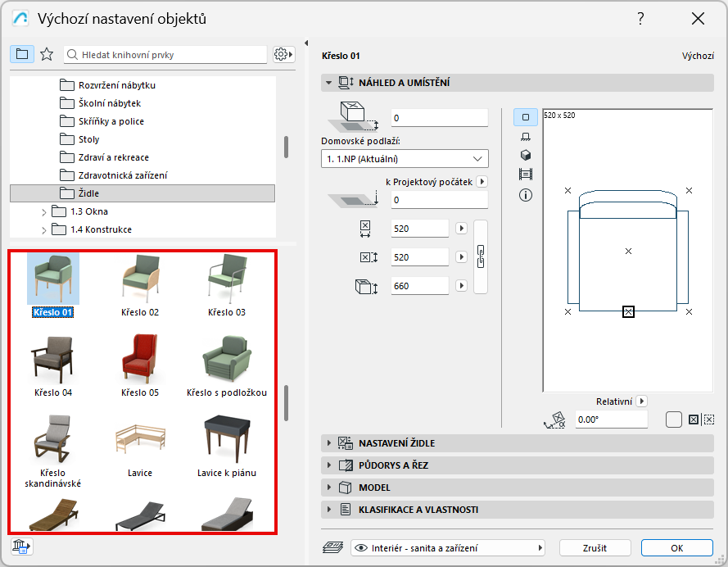Confirm with the OK button
The image size is (728, 567).
click(676, 548)
